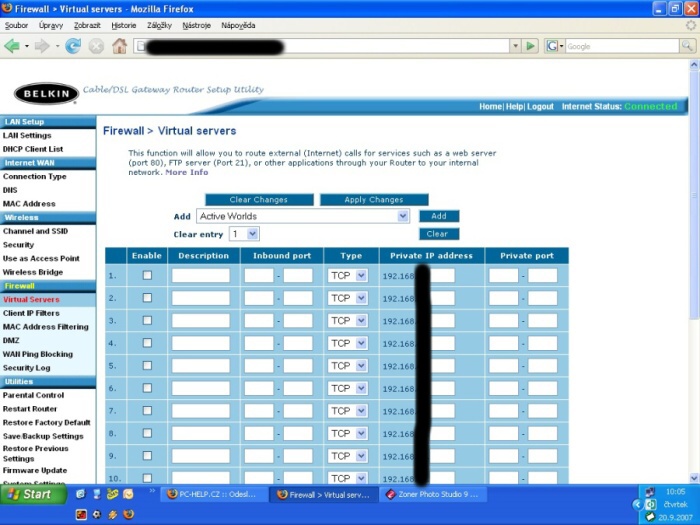Screen dimensions: 700x525
Task: Open the Client IP Filters sidebar link
Action: [x=31, y=313]
